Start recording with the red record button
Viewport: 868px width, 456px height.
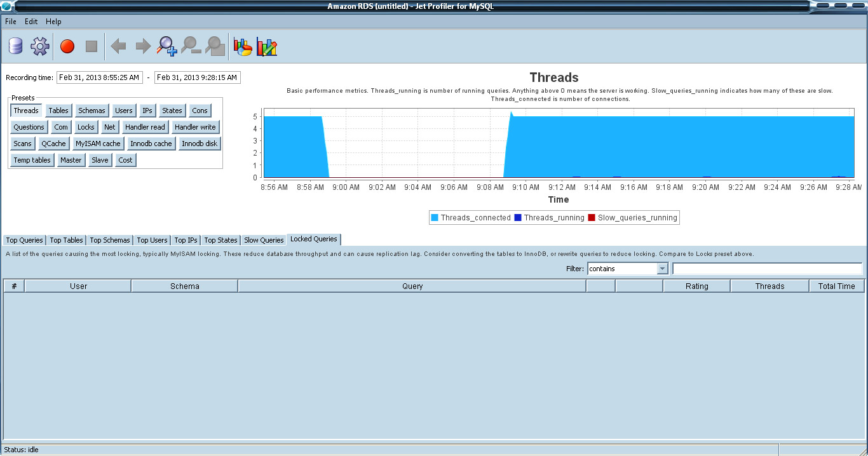click(67, 46)
